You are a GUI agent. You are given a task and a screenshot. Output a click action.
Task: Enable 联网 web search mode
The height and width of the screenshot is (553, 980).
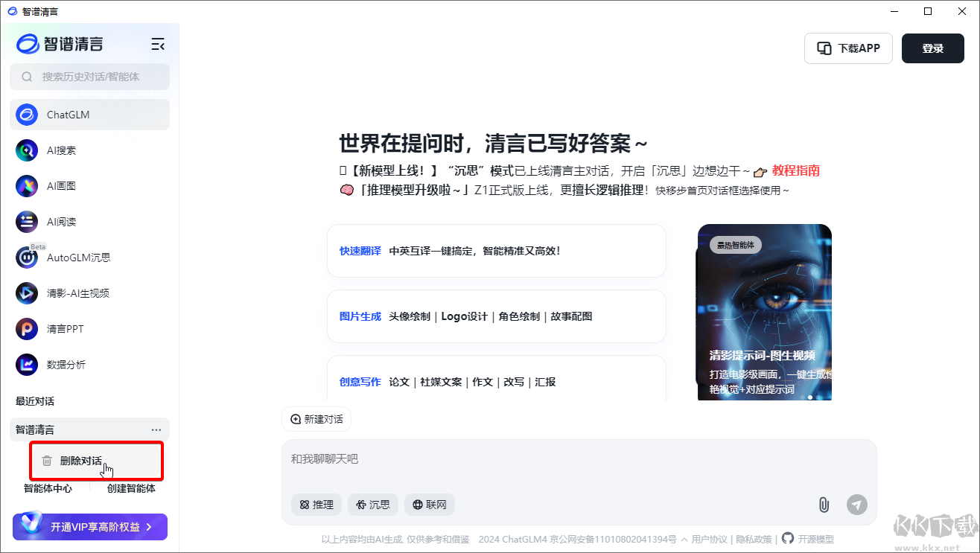coord(429,504)
